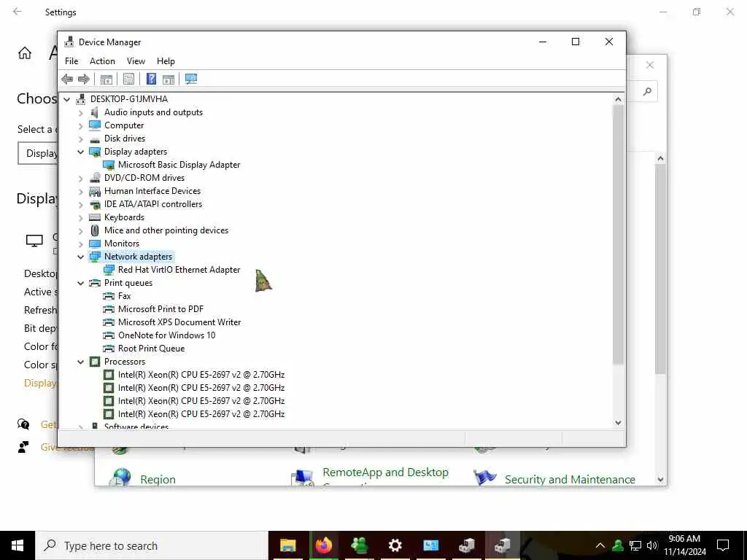Select the Microsoft Basic Display Adapter device icon
Viewport: 747px width, 560px height.
109,165
